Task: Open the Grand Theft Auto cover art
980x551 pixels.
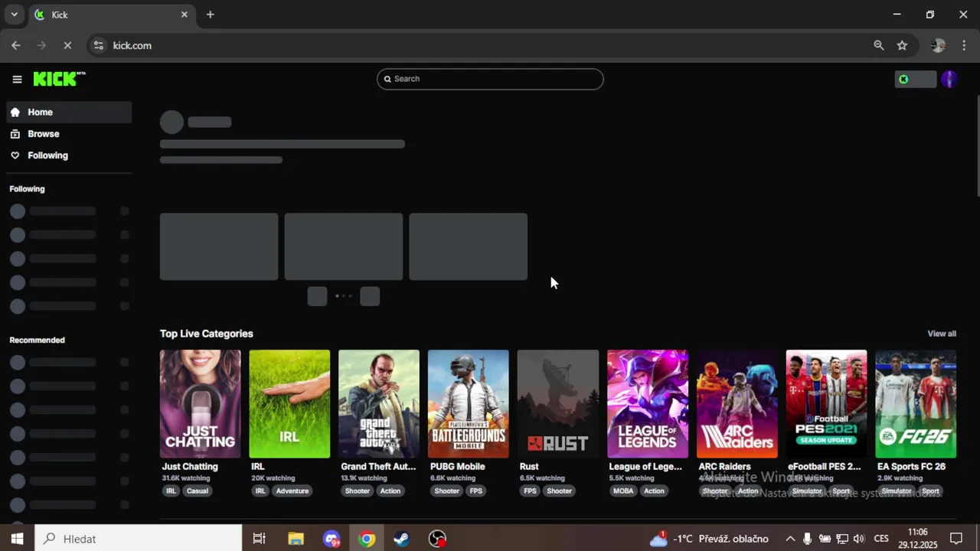Action: click(x=379, y=404)
